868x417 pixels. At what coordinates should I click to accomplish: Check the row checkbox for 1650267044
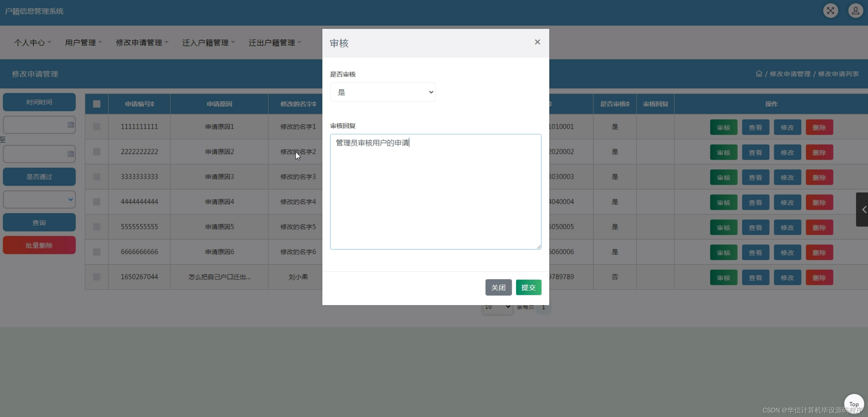[97, 277]
